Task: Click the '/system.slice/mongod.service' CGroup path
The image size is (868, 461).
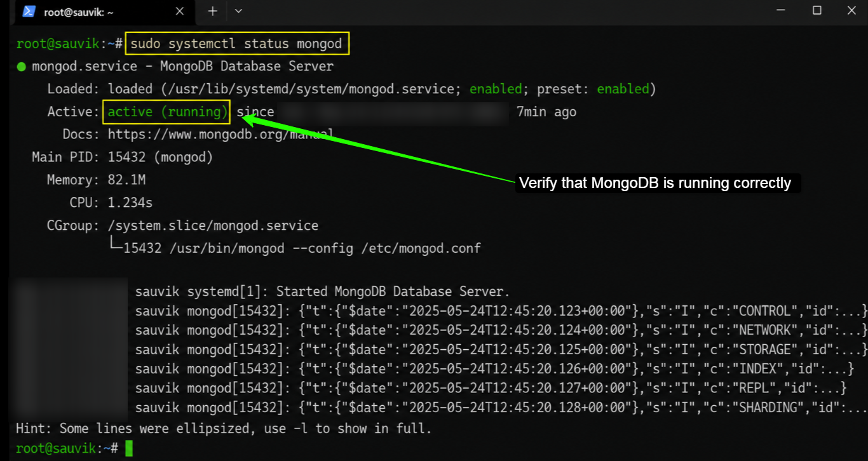Action: pyautogui.click(x=213, y=225)
